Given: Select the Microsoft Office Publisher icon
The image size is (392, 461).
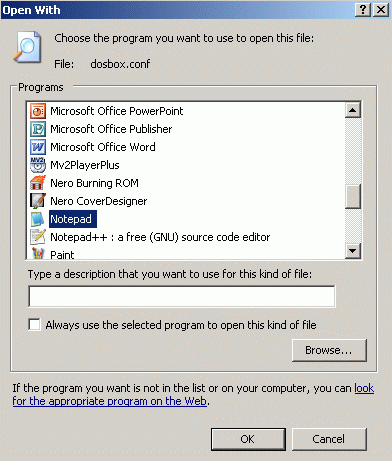Looking at the screenshot, I should 38,129.
